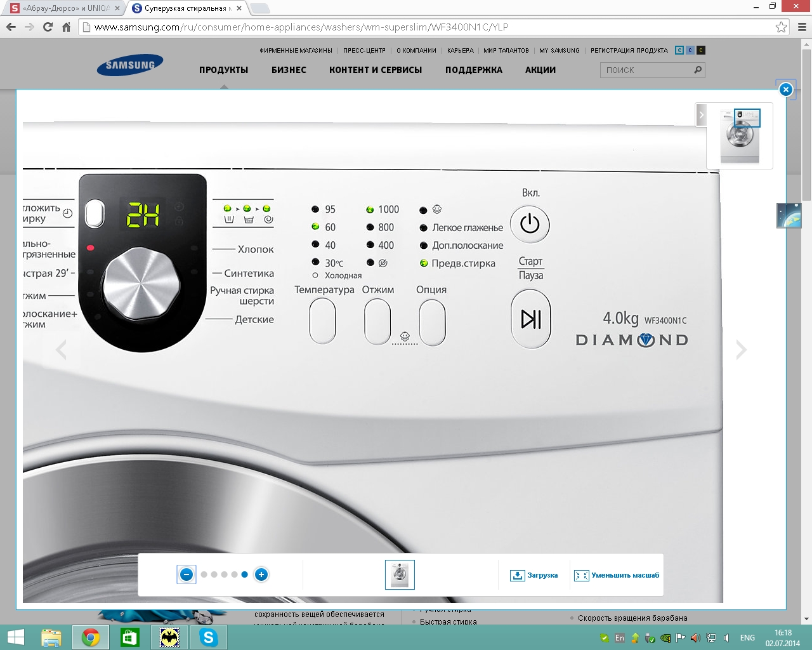Click the ПОИСК search field
The width and height of the screenshot is (812, 650).
(x=647, y=70)
